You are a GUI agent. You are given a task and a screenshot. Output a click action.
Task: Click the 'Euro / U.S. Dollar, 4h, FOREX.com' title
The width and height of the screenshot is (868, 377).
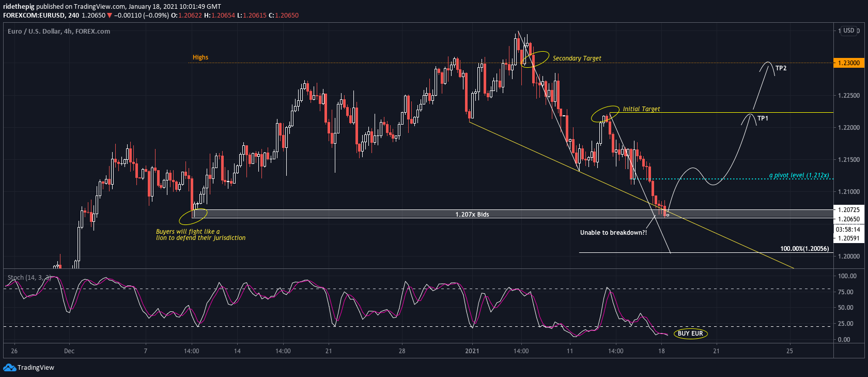59,32
